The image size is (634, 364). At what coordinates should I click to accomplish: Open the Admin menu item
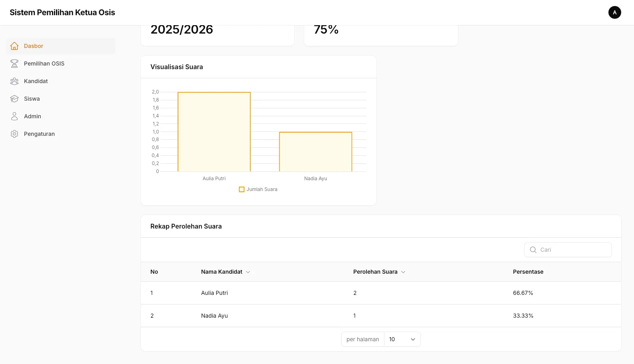(61, 116)
